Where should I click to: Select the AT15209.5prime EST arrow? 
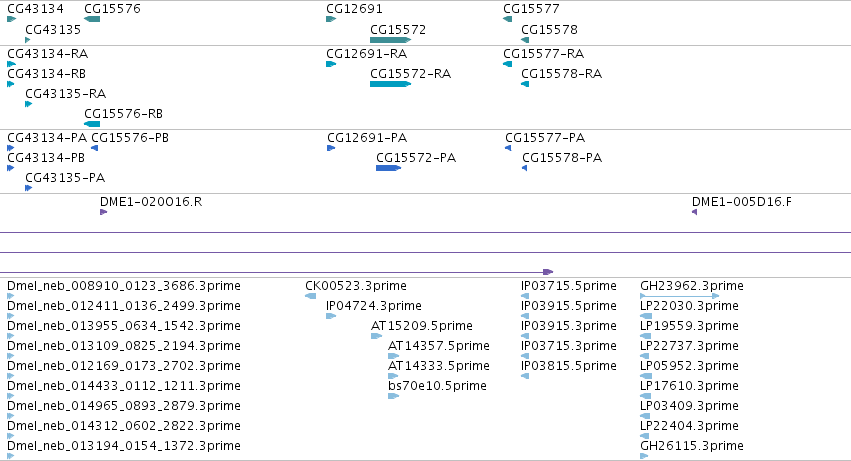(377, 336)
